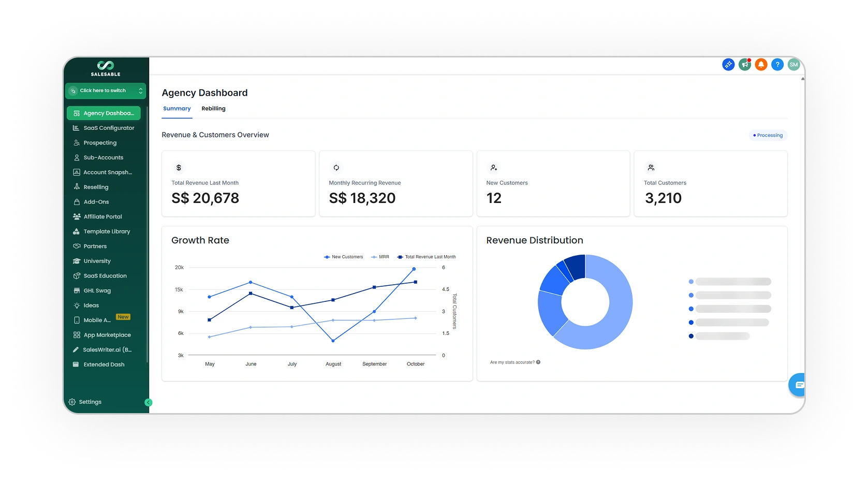
Task: Open the blue help question mark icon
Action: tap(777, 65)
